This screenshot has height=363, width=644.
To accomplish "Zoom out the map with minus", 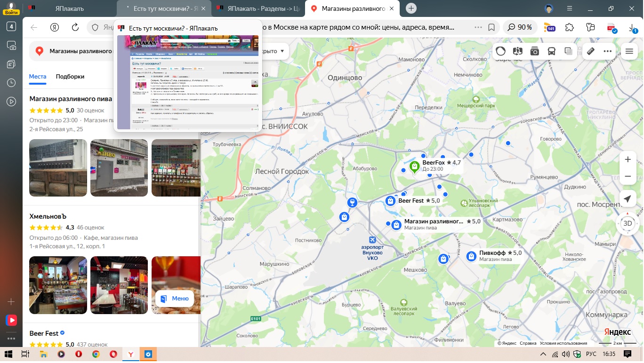I will (628, 176).
